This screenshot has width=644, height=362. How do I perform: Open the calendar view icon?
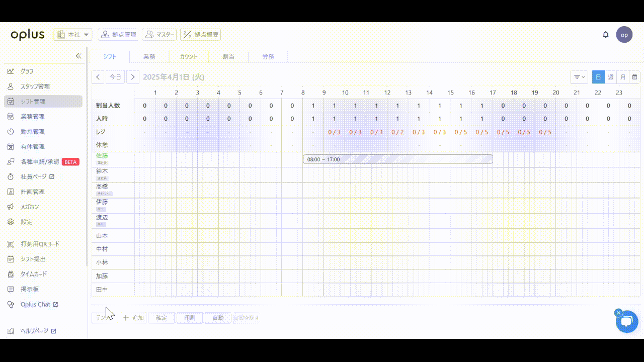coord(635,77)
